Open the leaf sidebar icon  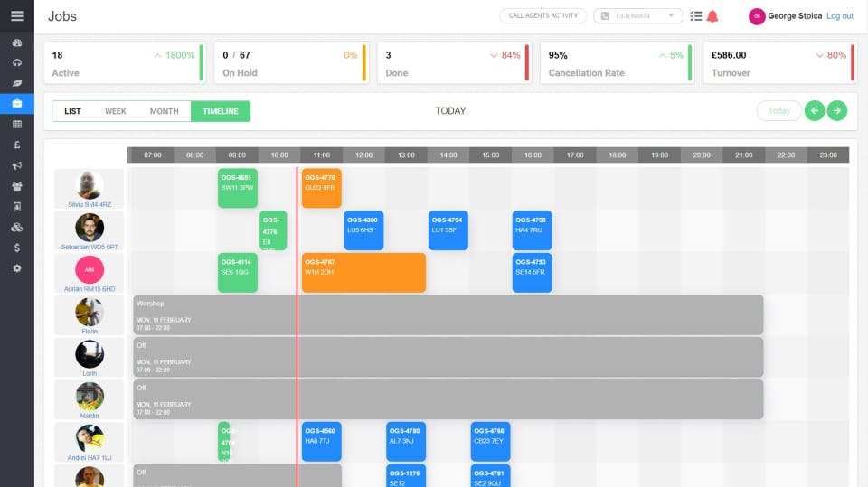(16, 83)
